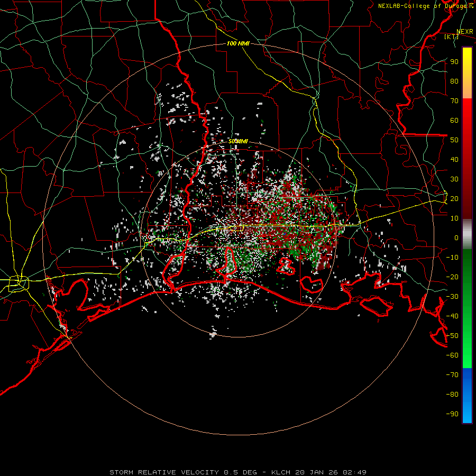This screenshot has width=476, height=476.
Task: Click the STORM RELATIVE VELOCITY caption text
Action: point(164,472)
